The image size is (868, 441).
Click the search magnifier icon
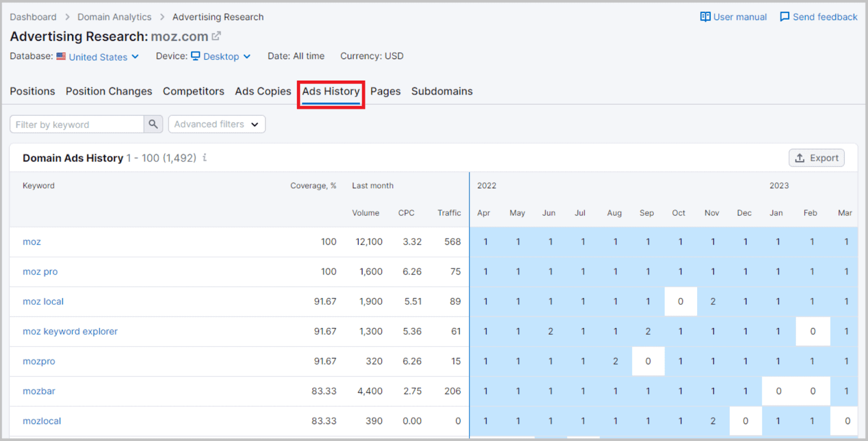pos(154,124)
